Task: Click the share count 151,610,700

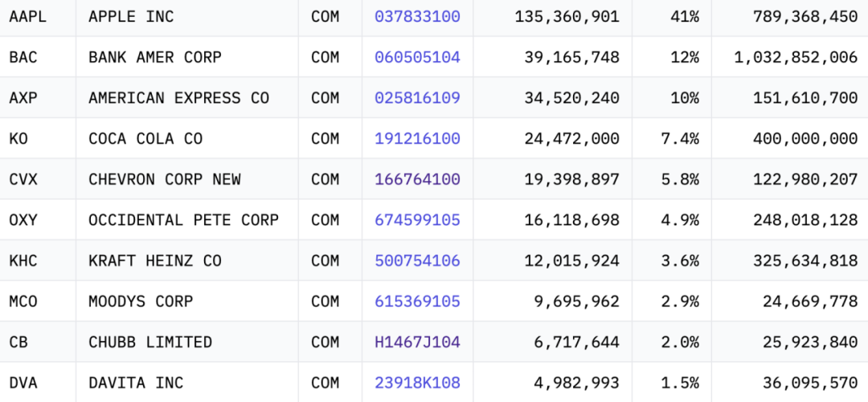Action: tap(805, 99)
